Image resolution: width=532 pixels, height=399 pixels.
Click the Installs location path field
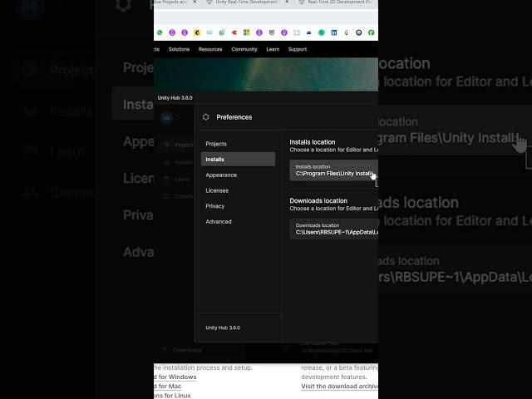coord(333,170)
